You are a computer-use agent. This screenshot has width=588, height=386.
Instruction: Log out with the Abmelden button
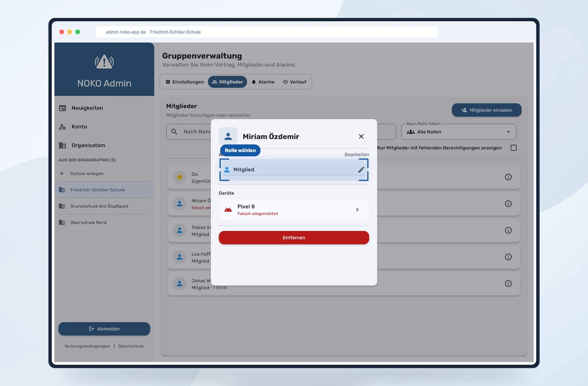[104, 329]
